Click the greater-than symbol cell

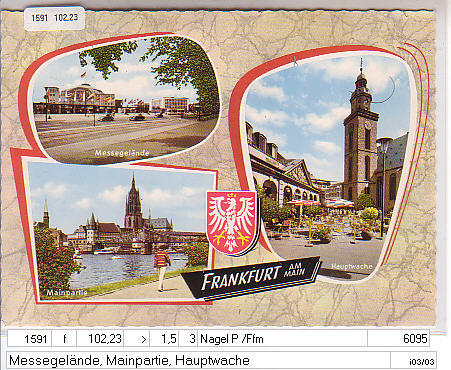click(x=137, y=339)
